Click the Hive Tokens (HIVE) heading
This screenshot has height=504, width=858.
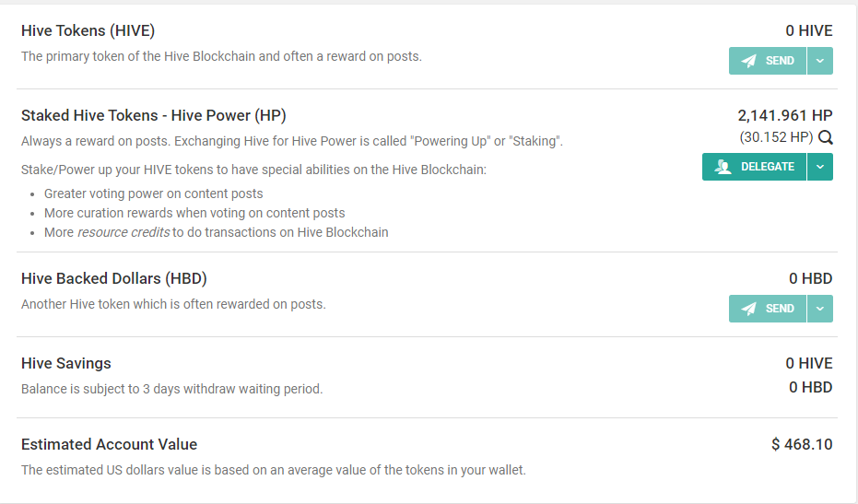[x=88, y=30]
